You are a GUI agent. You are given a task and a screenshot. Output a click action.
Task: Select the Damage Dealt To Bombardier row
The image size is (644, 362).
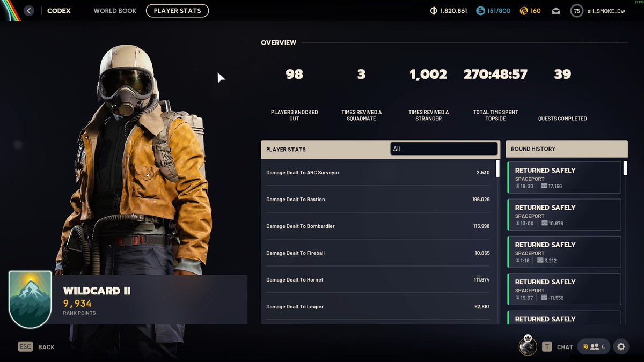point(378,226)
